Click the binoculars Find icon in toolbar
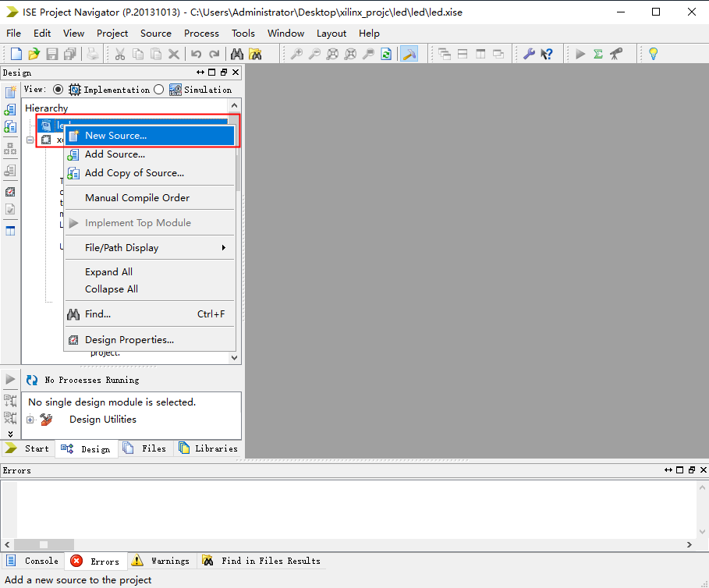The height and width of the screenshot is (588, 709). click(x=237, y=54)
